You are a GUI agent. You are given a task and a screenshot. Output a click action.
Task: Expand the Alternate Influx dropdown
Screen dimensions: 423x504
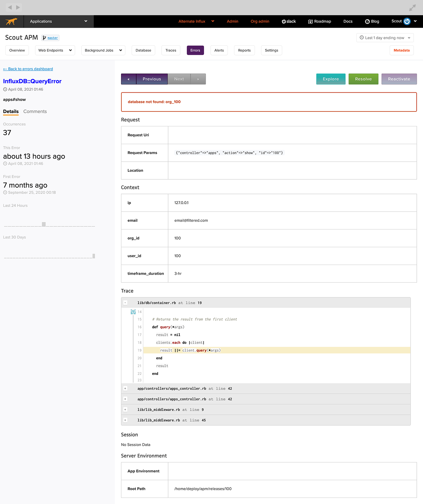click(x=213, y=21)
